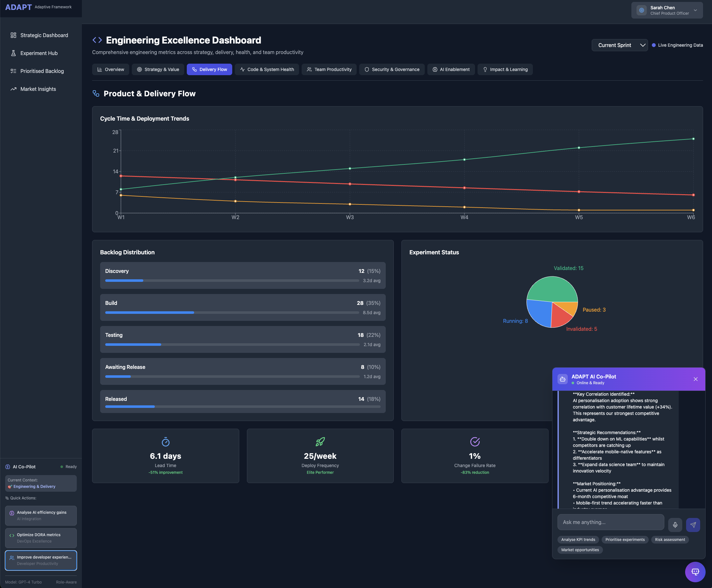Click the Deploy Frequency rocket icon

320,442
